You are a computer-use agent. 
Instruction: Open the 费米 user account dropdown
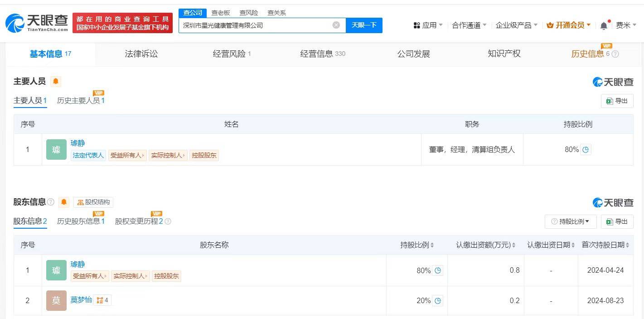coord(626,25)
